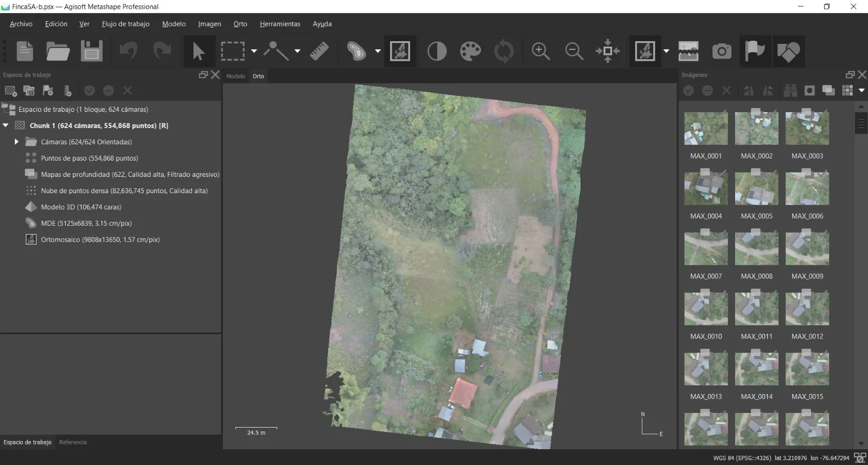868x465 pixels.
Task: Open the Flujo de trabajo menu
Action: pos(125,24)
